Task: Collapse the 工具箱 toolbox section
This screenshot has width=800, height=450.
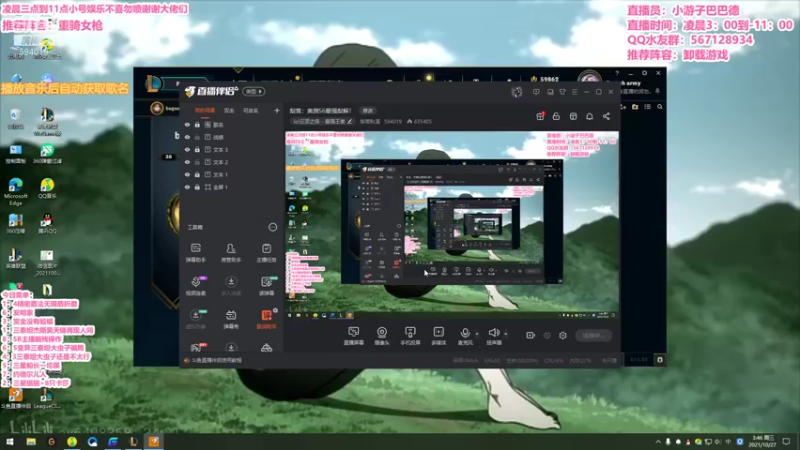Action: pos(272,227)
